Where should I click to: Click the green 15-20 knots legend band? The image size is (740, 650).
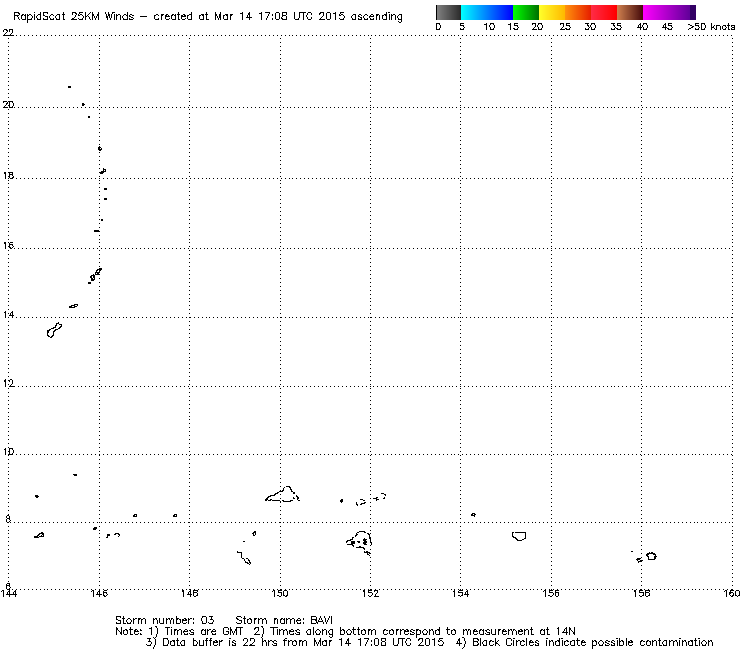pos(526,12)
